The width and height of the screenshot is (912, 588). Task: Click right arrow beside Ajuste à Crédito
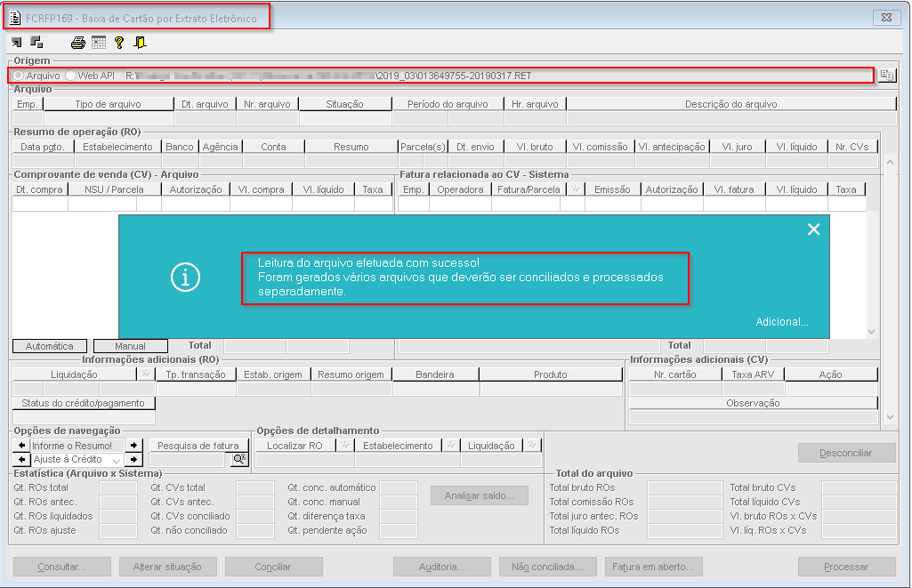(x=133, y=460)
